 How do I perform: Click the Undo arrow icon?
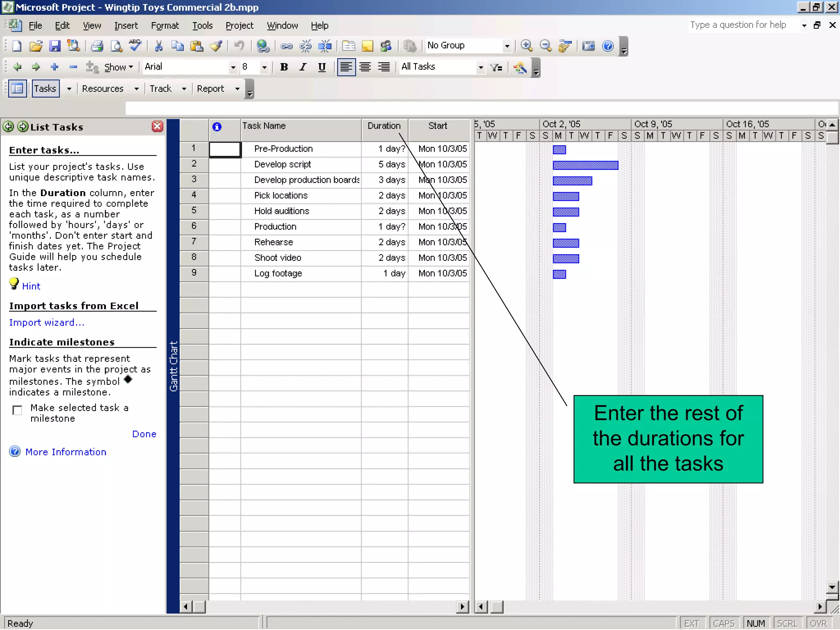tap(239, 46)
